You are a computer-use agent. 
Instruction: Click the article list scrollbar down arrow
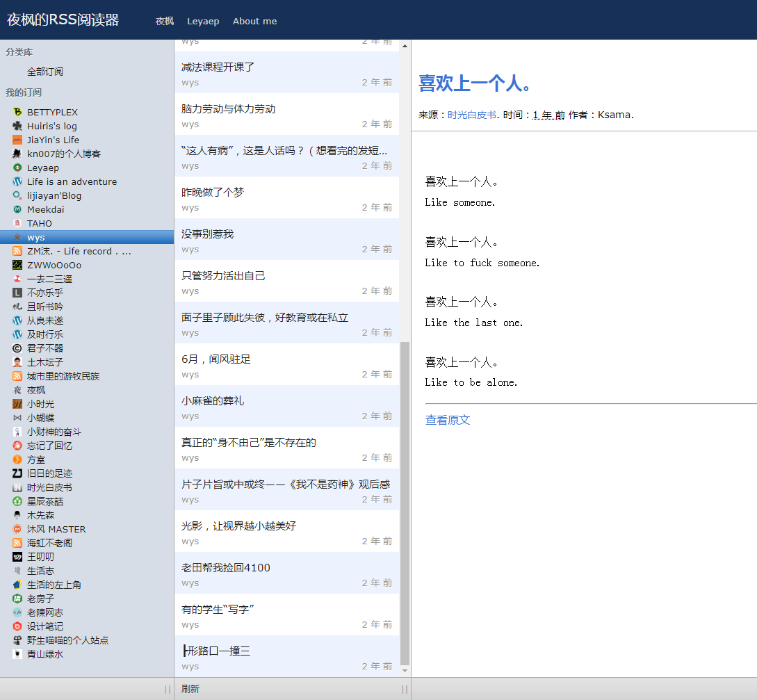pos(405,671)
